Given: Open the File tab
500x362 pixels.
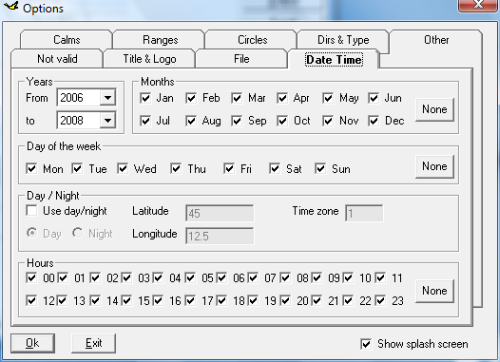Looking at the screenshot, I should click(241, 59).
